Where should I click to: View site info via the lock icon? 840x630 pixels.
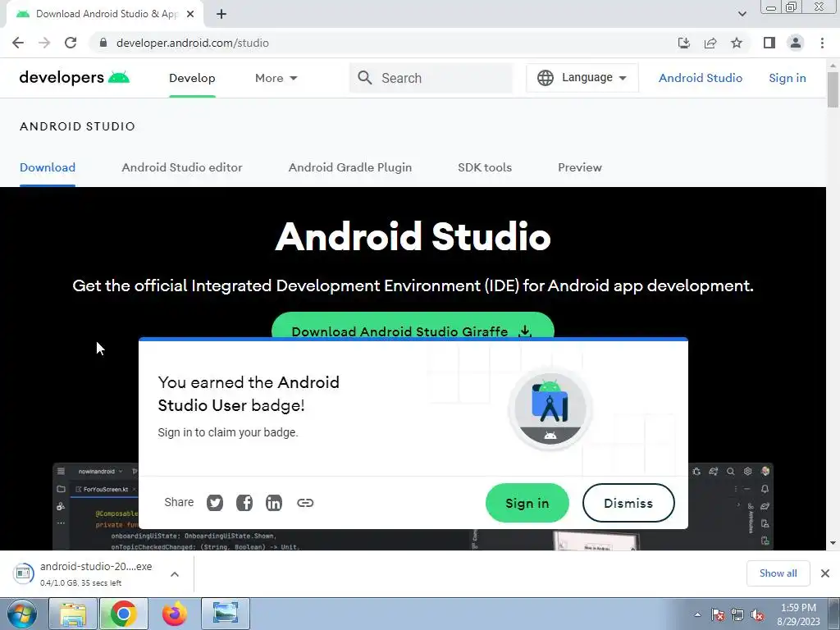pyautogui.click(x=103, y=43)
